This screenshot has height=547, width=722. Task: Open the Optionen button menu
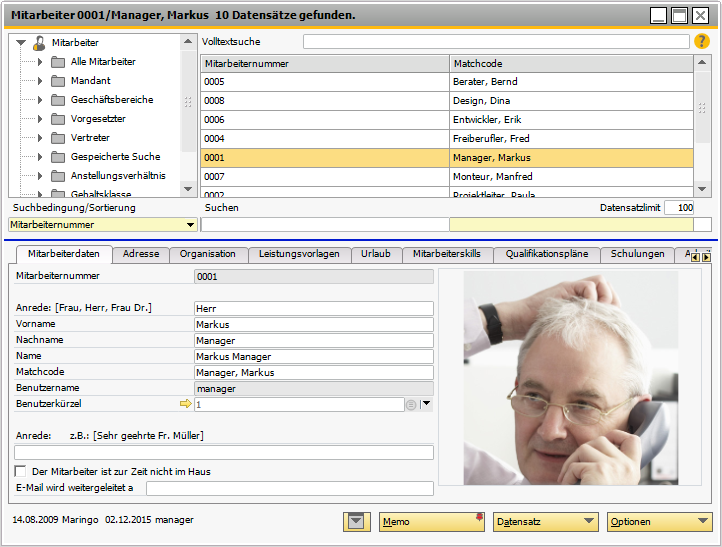coord(659,521)
